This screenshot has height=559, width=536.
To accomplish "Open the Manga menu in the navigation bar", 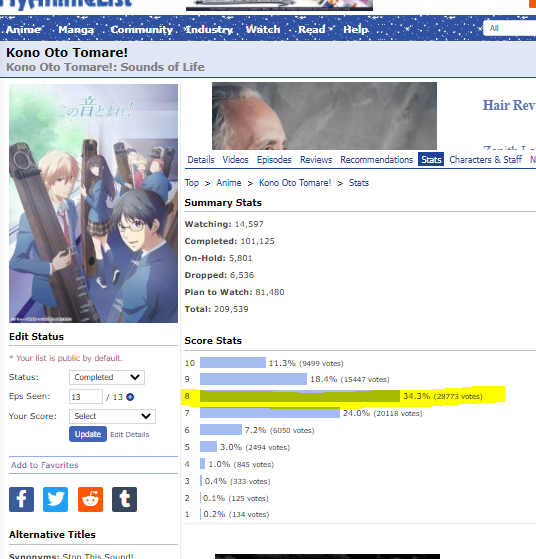I will [76, 29].
